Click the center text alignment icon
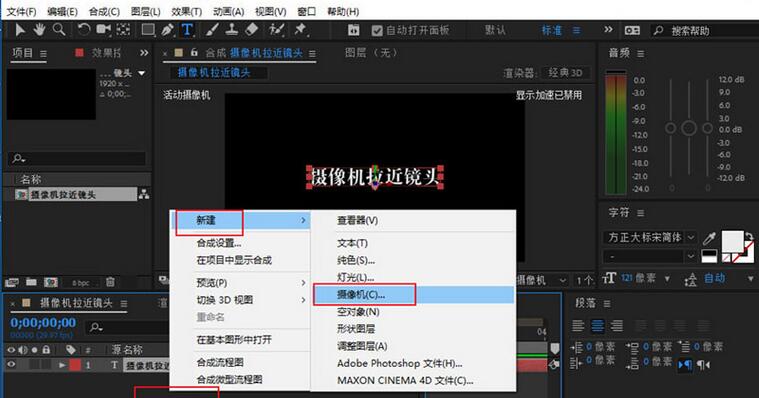Screen dimensions: 759x398 pos(597,326)
